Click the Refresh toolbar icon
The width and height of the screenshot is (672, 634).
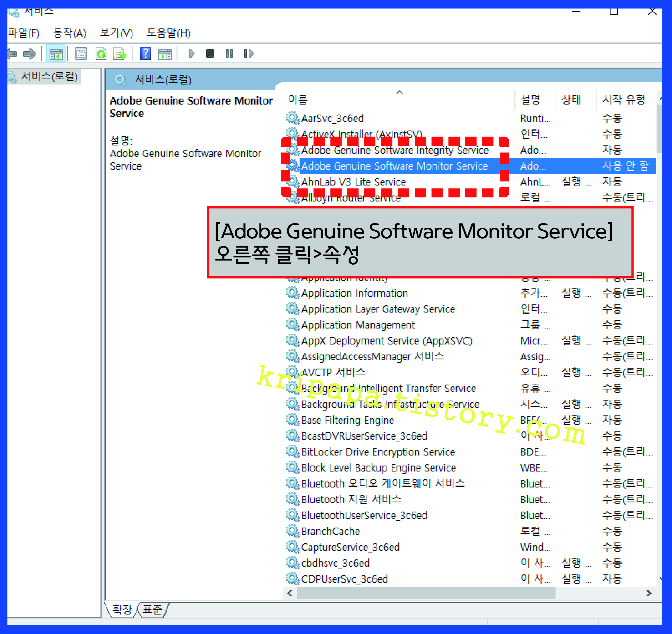[101, 54]
